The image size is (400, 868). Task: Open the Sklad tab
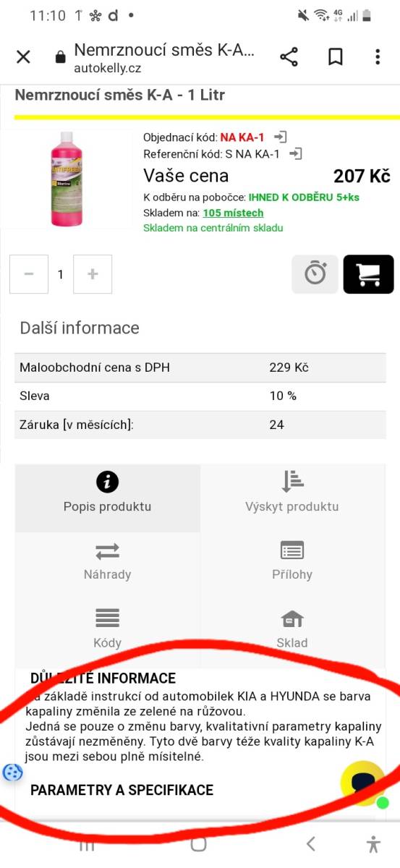292,629
